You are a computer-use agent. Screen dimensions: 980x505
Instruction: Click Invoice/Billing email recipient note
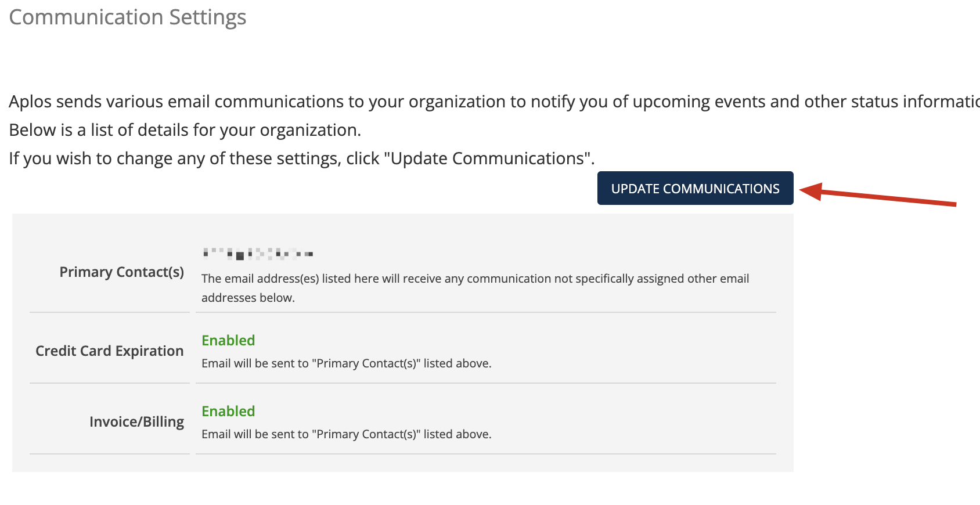point(346,434)
